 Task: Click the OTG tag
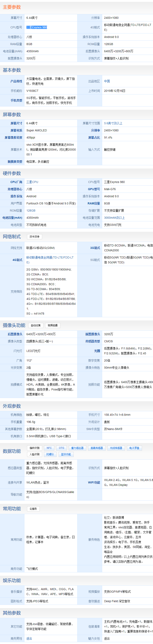pos(62,448)
